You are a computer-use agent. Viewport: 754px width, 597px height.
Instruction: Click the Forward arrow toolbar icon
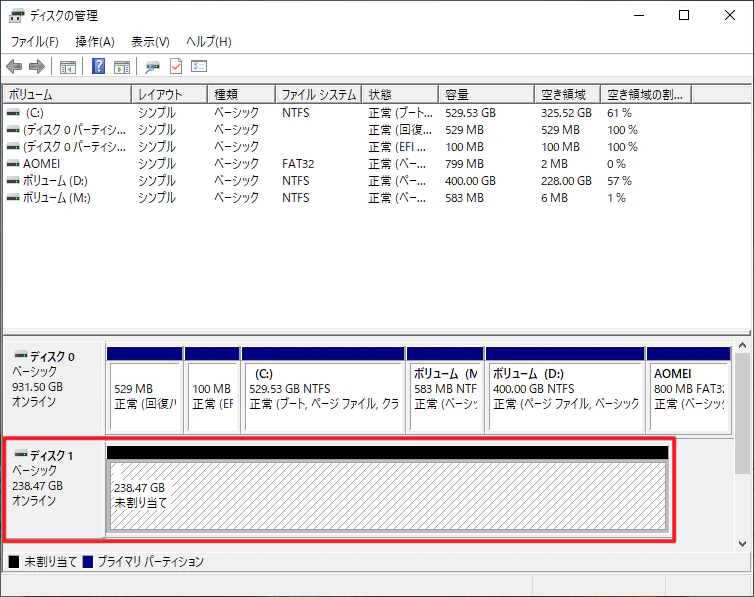[x=37, y=66]
